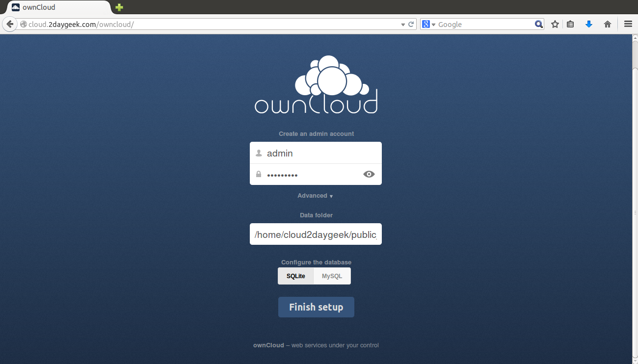Open the Downloads arrow icon
Viewport: 638px width, 364px height.
click(589, 24)
